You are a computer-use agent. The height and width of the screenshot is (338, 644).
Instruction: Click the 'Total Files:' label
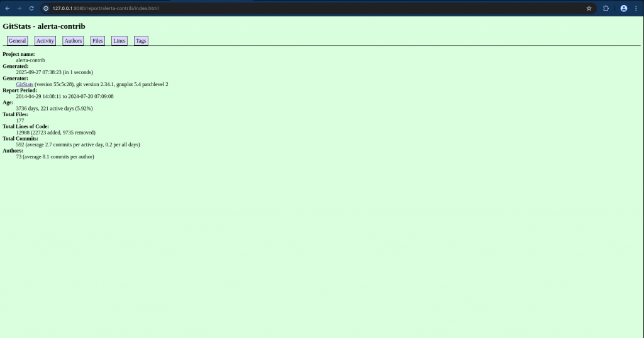[16, 114]
